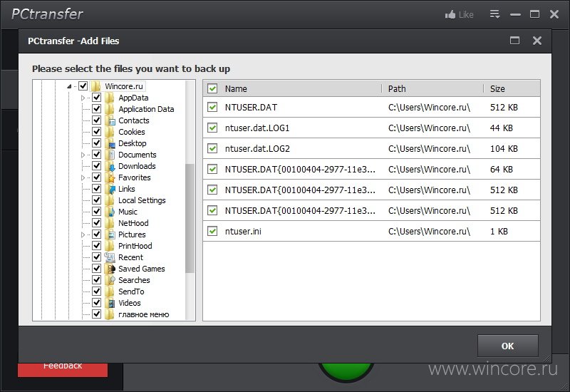The image size is (570, 392).
Task: Click the Searches folder icon
Action: (x=109, y=280)
